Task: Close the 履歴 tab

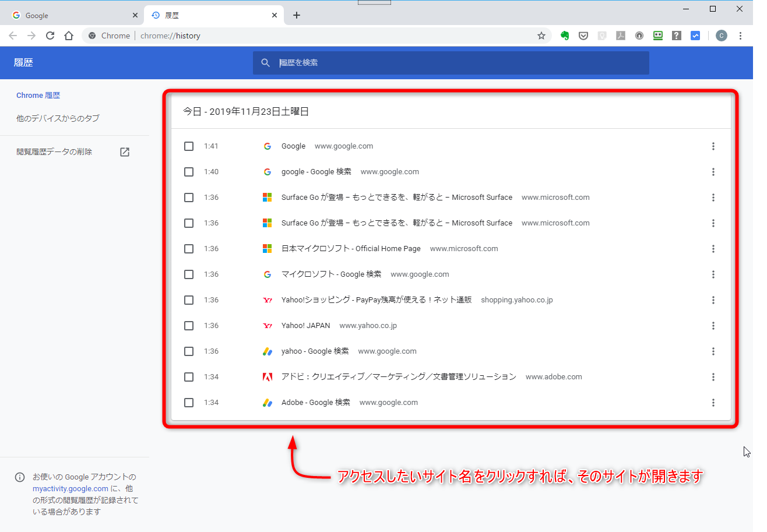Action: (275, 15)
